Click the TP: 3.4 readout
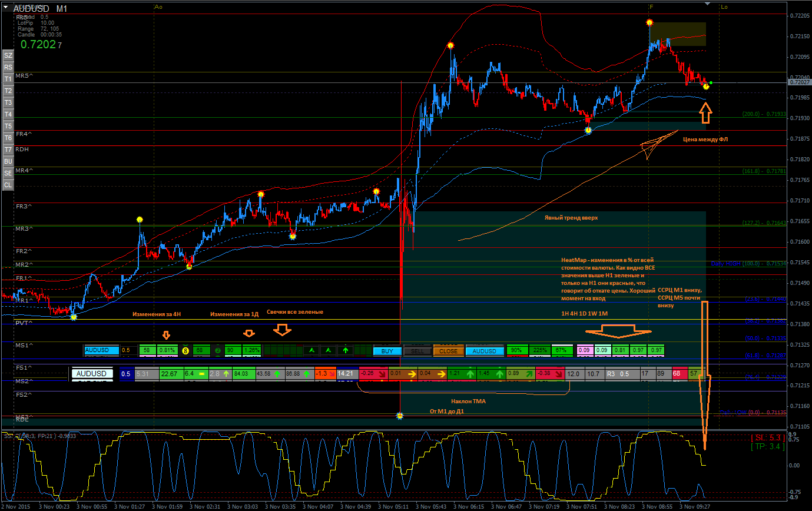The image size is (812, 511). [768, 447]
